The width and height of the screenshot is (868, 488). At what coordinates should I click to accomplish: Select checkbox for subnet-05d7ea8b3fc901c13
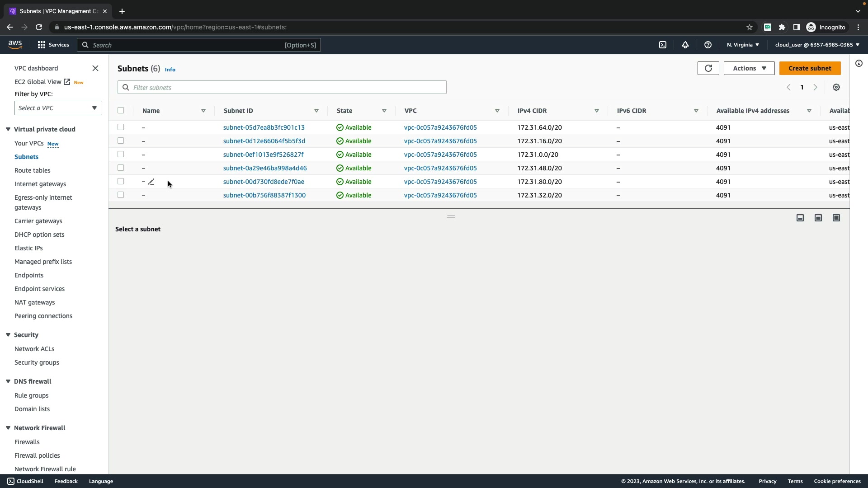(x=121, y=127)
